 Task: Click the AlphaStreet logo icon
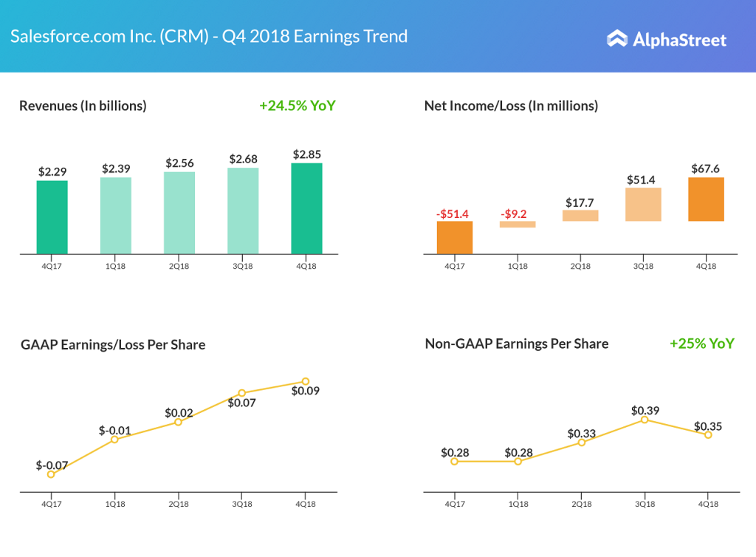[617, 37]
